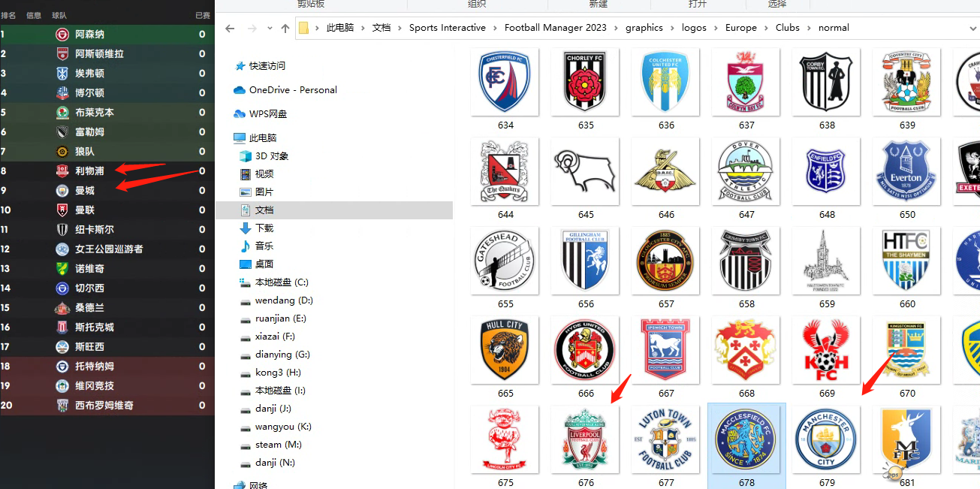Viewport: 980px width, 489px height.
Task: Select the Liverpool logo file 676
Action: click(x=586, y=439)
